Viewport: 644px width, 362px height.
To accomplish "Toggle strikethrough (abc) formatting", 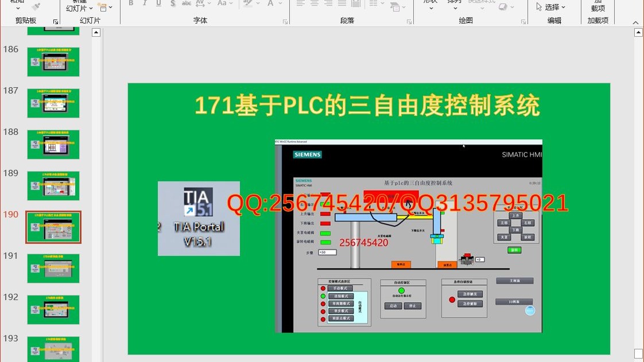I will click(x=187, y=3).
